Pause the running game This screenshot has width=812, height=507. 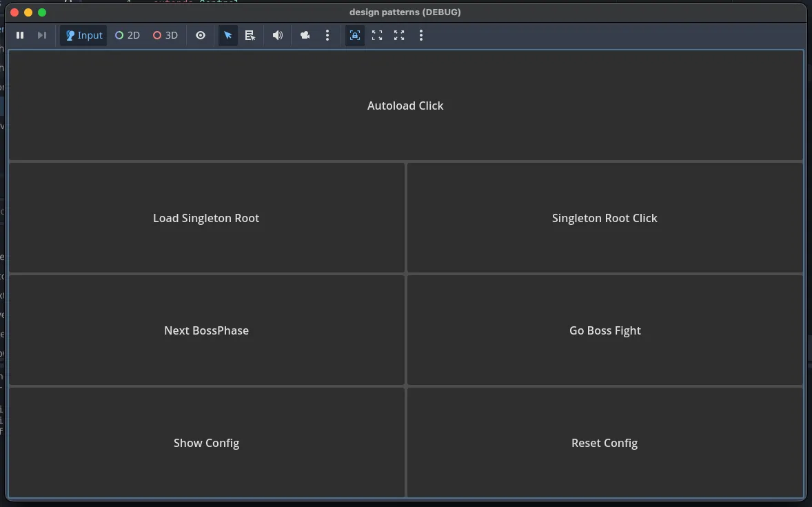pyautogui.click(x=20, y=35)
